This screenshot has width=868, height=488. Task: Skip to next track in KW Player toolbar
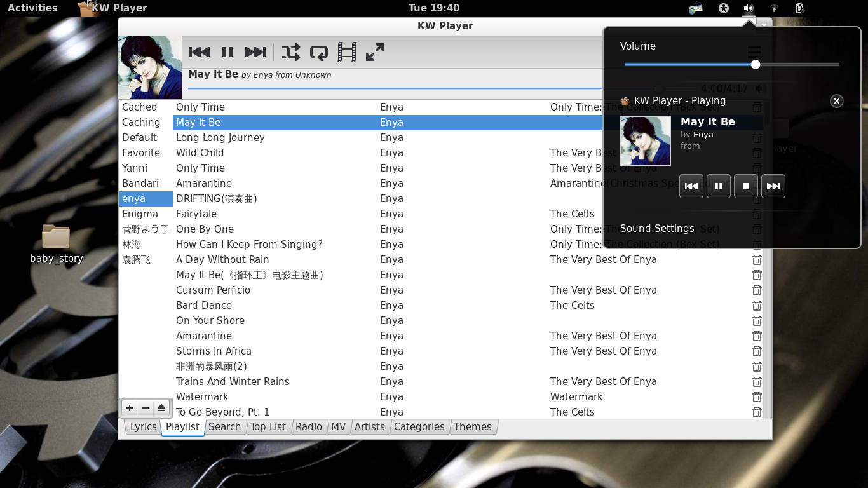(255, 52)
